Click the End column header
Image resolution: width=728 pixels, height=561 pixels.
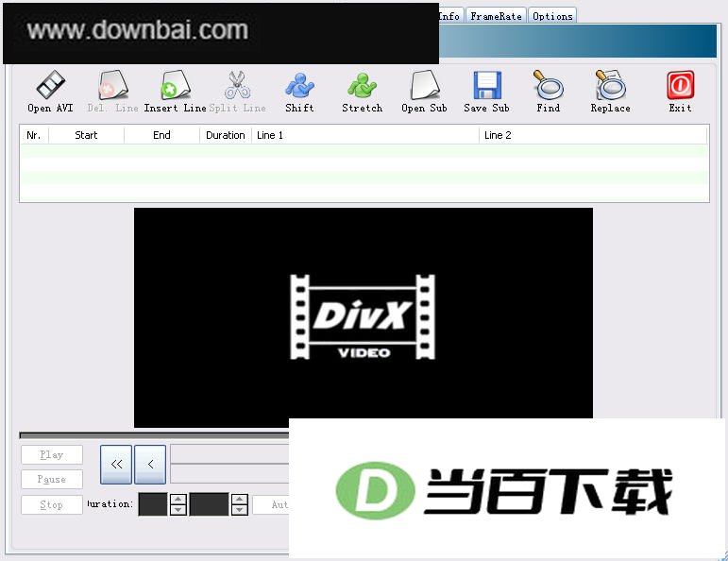click(x=161, y=135)
